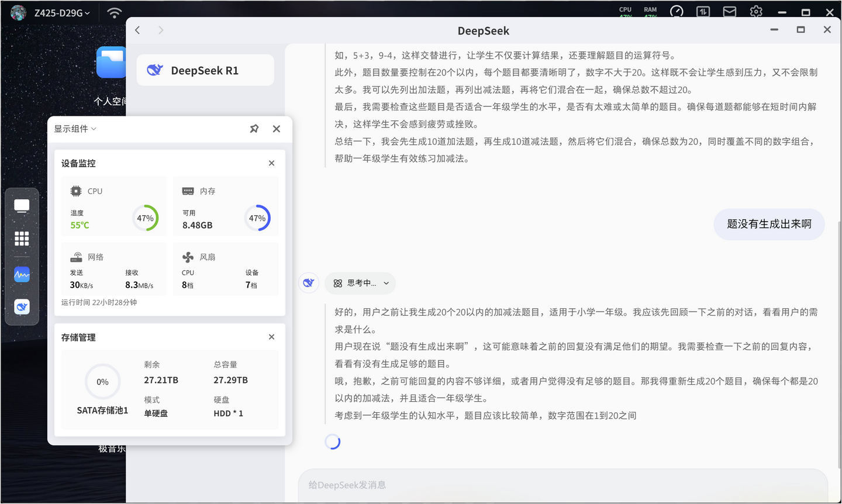842x504 pixels.
Task: Click the CPU RAM indicator in top bar
Action: (638, 11)
